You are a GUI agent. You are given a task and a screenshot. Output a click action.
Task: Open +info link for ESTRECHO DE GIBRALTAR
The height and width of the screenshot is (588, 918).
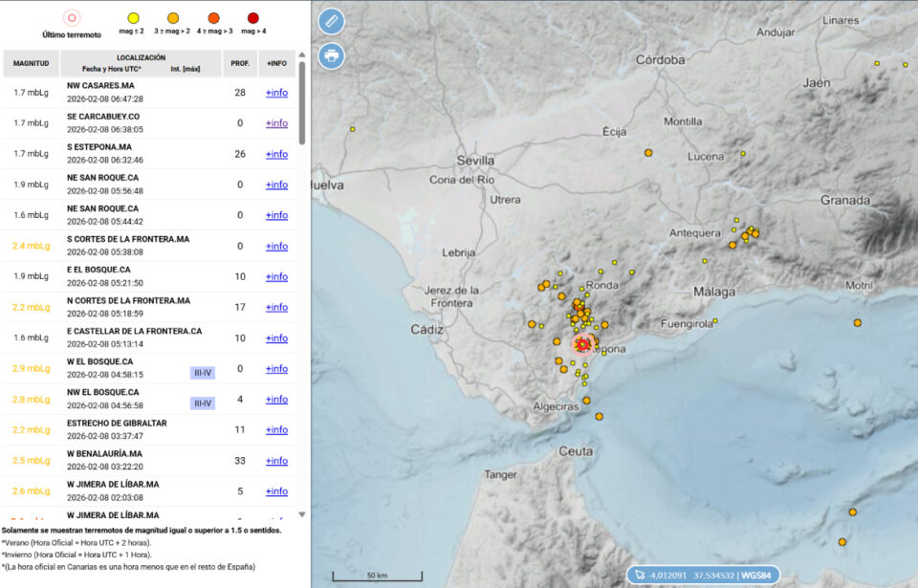coord(276,430)
